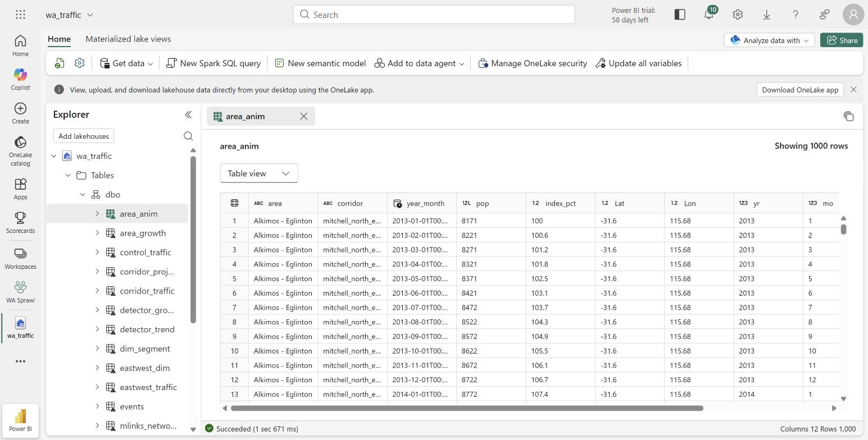Close the area_anim tab
868x440 pixels.
304,116
